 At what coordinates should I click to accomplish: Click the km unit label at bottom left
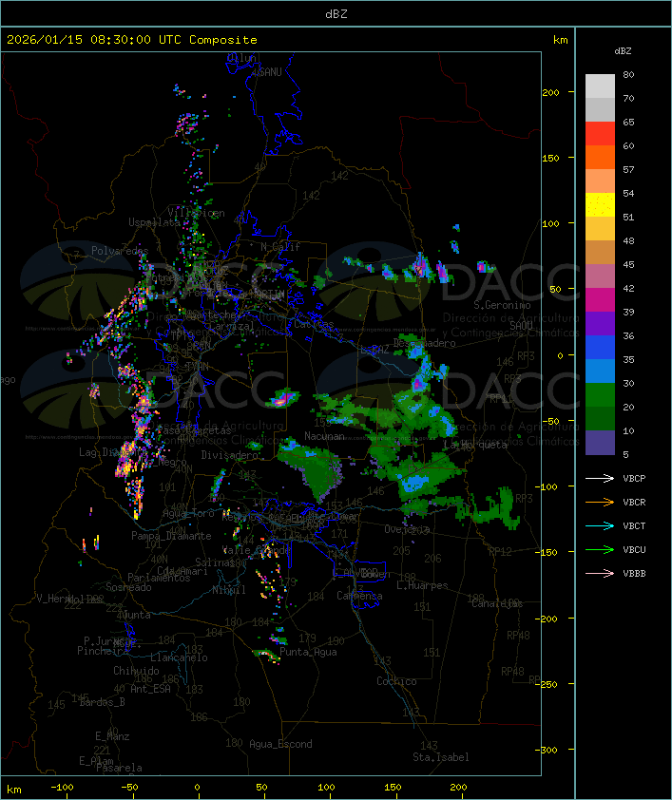(x=13, y=790)
